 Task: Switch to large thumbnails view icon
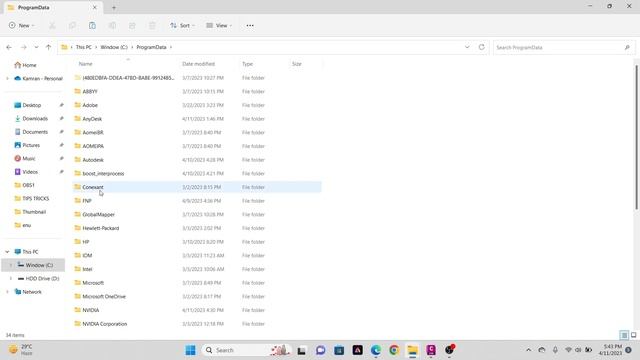click(633, 335)
